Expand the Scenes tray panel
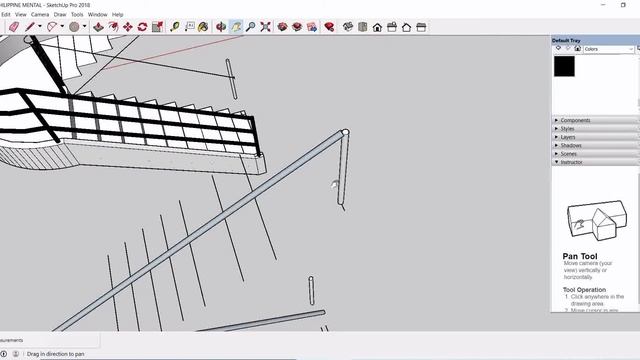Screen dimensions: 640x360 (x=596, y=154)
